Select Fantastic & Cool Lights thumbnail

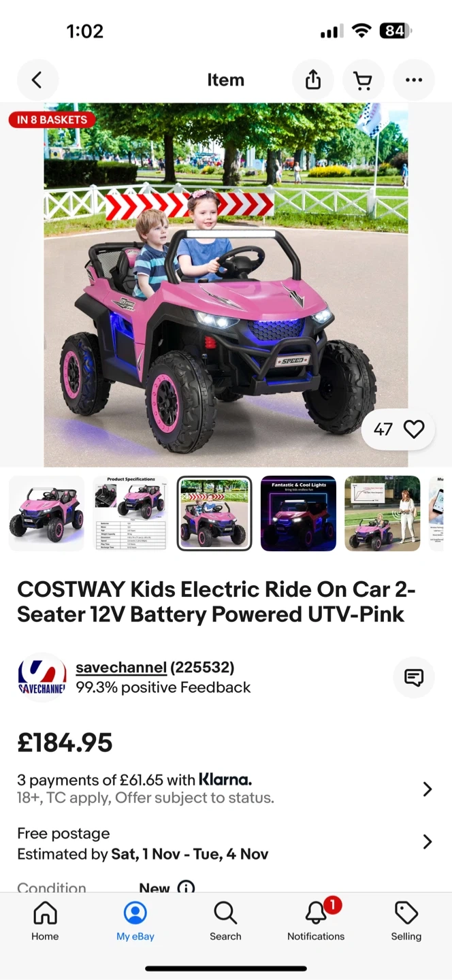pyautogui.click(x=298, y=513)
